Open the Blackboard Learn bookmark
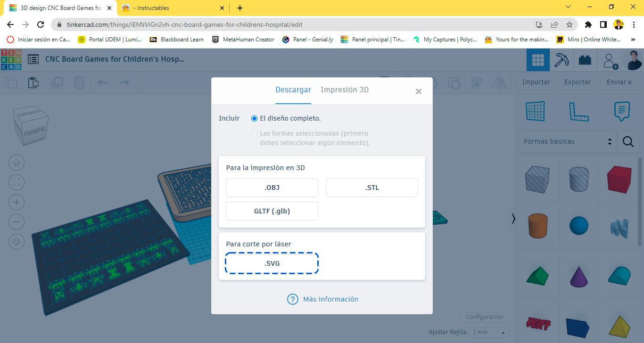This screenshot has height=343, width=644. point(177,40)
